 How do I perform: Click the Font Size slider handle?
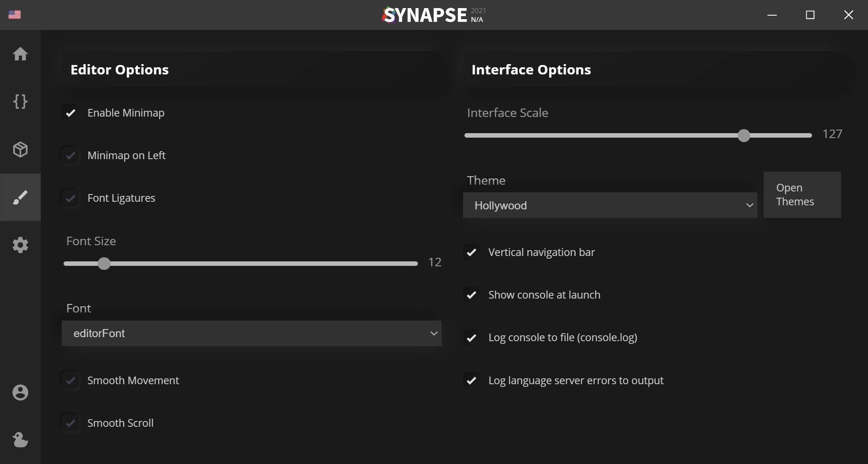[x=104, y=264]
